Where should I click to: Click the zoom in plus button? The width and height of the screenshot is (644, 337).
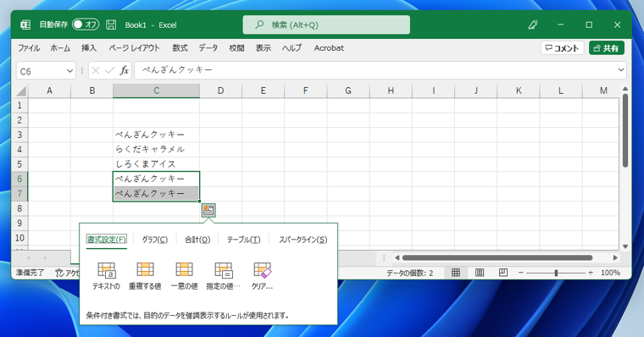[591, 273]
